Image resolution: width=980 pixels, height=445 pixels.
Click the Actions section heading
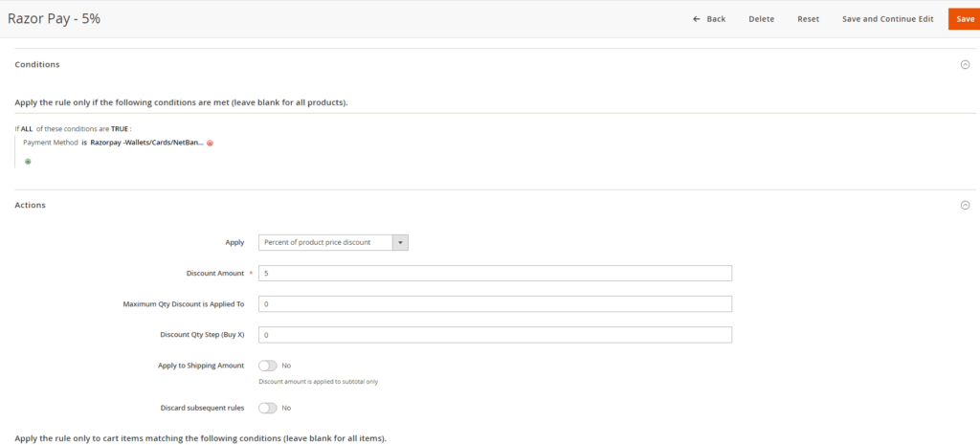30,205
